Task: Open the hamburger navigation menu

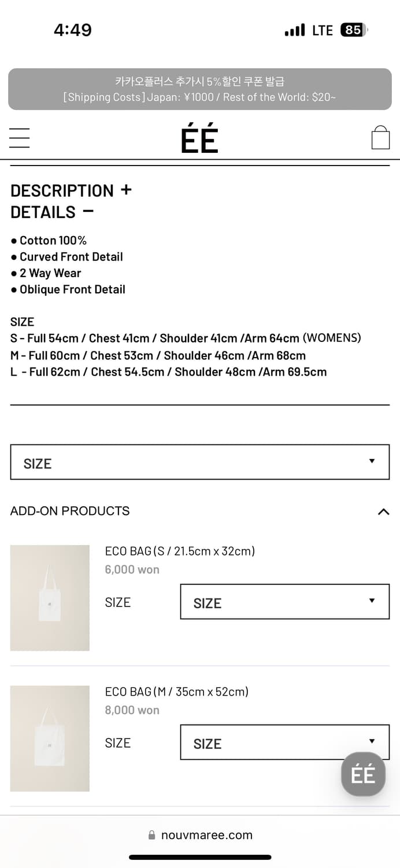Action: pyautogui.click(x=20, y=138)
